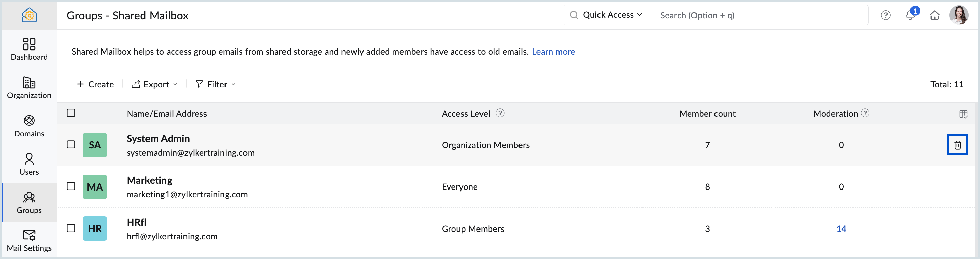The width and height of the screenshot is (980, 259).
Task: Navigate to Dashboard in sidebar
Action: pyautogui.click(x=29, y=49)
